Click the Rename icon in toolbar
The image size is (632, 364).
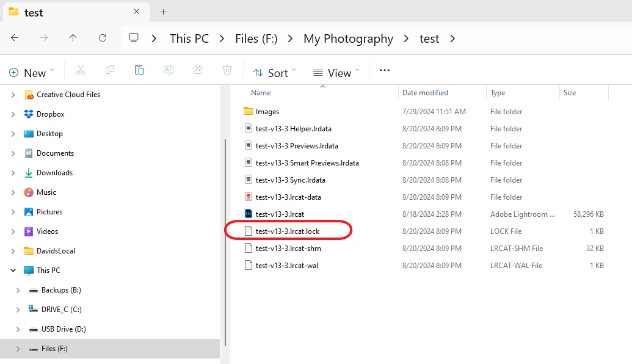click(169, 70)
